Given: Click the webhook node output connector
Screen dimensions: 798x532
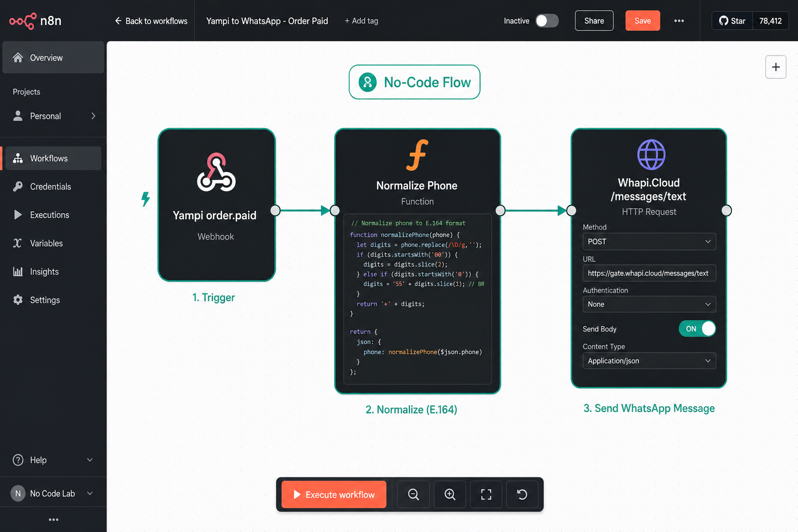Looking at the screenshot, I should pyautogui.click(x=275, y=210).
